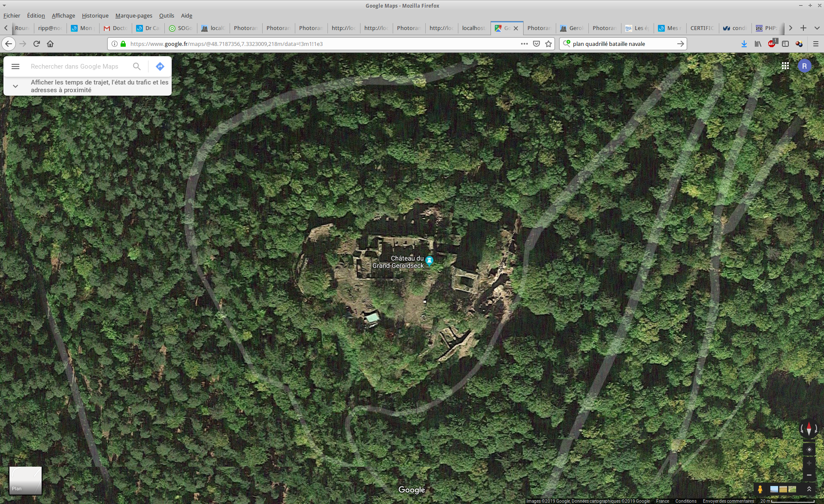
Task: Click Envoyer des commentaires link
Action: pyautogui.click(x=728, y=501)
